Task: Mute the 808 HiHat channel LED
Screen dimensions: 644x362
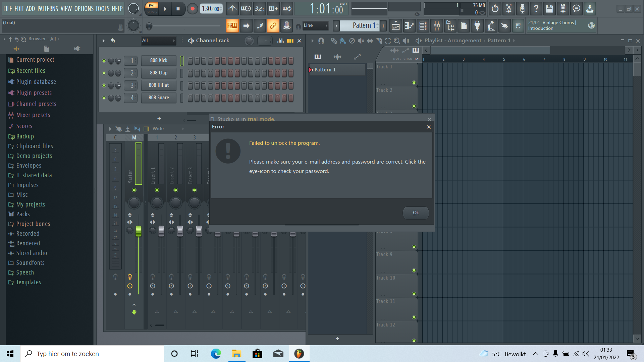Action: tap(104, 85)
